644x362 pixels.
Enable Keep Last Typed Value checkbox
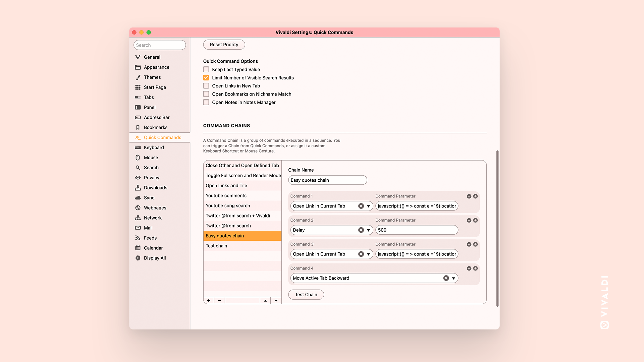tap(206, 69)
